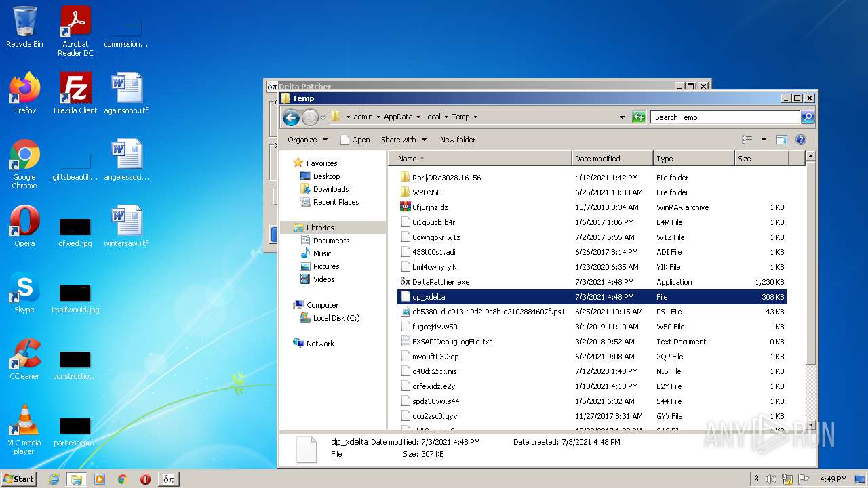Open Recent Places in navigation pane
The width and height of the screenshot is (868, 488).
pyautogui.click(x=336, y=202)
